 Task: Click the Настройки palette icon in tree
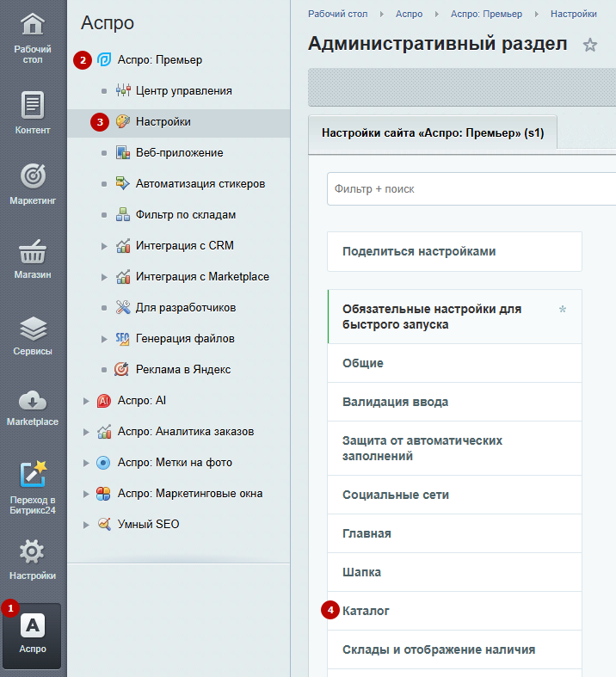click(x=123, y=122)
